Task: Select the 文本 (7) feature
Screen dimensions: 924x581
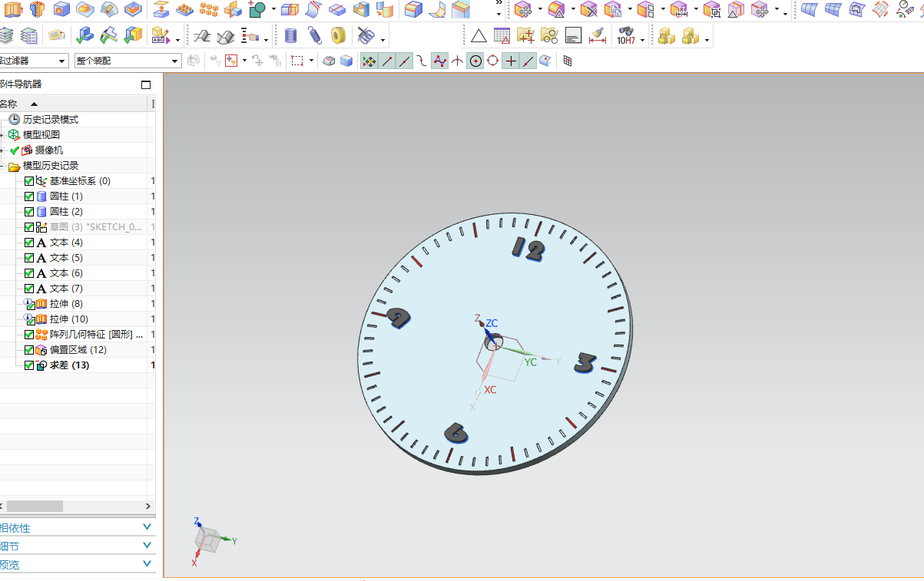Action: click(x=66, y=289)
